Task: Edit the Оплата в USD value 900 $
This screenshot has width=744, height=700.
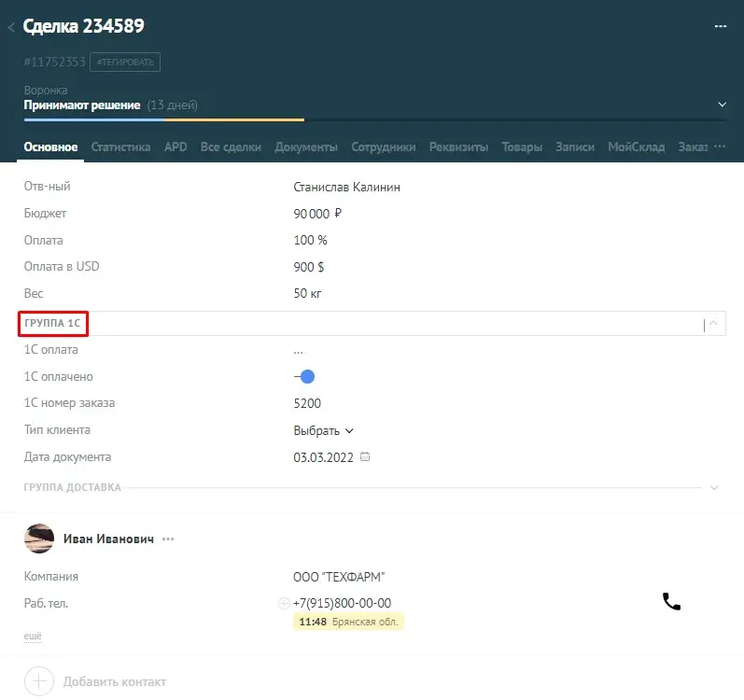Action: [x=308, y=267]
